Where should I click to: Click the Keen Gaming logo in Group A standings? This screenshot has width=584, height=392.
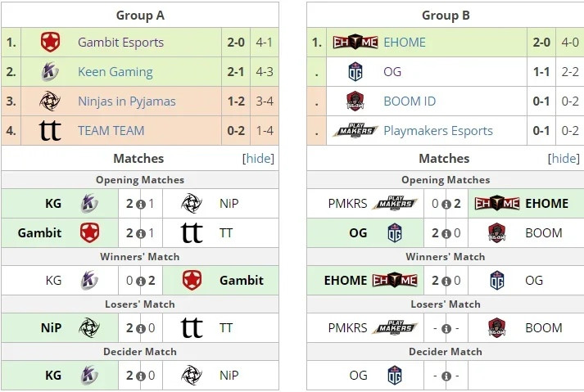pyautogui.click(x=50, y=71)
